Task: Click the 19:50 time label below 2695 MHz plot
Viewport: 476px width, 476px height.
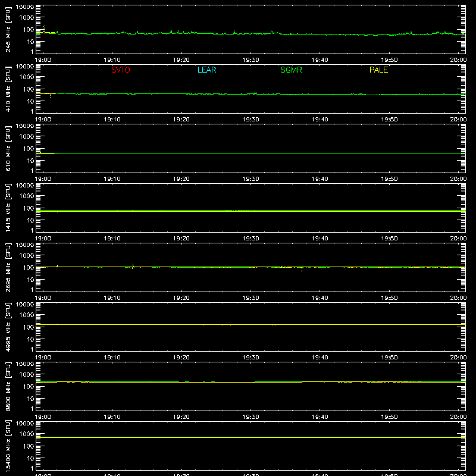Action: pos(389,298)
